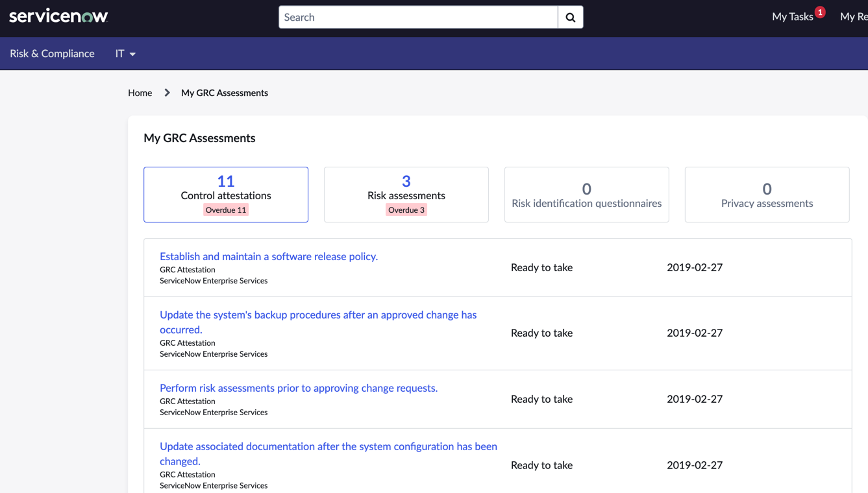Click the red My Tasks notification badge
Screen dimensions: 868x493
point(820,12)
